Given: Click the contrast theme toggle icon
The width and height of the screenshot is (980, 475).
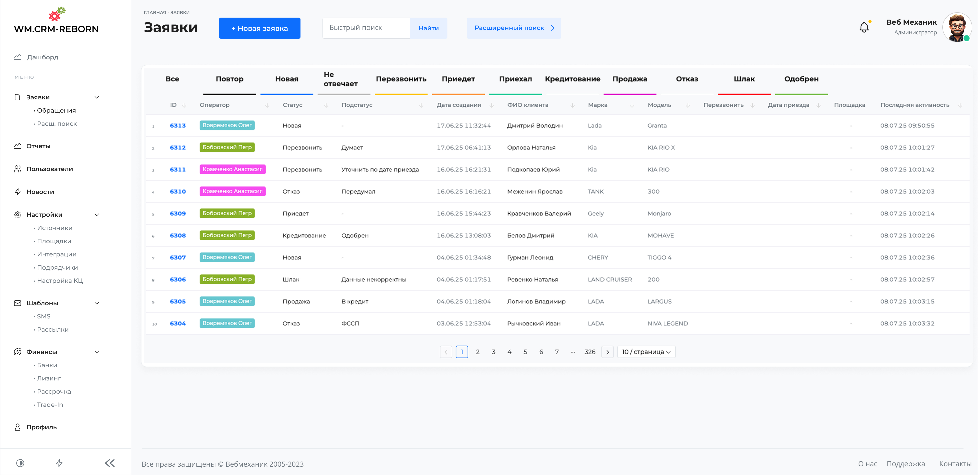Looking at the screenshot, I should (20, 463).
